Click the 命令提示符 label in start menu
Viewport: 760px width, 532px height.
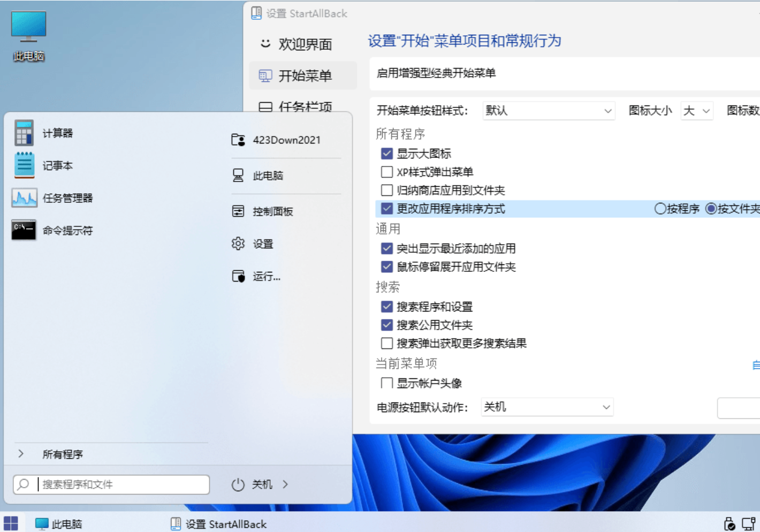tap(68, 231)
